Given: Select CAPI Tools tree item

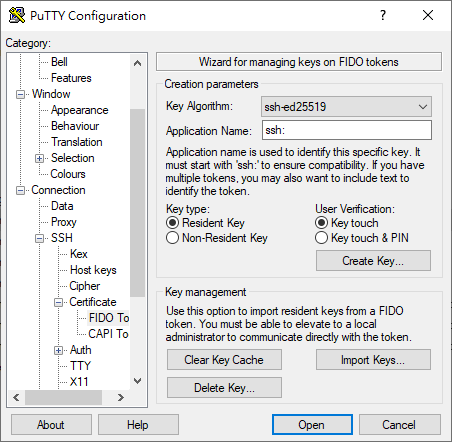Looking at the screenshot, I should 108,334.
